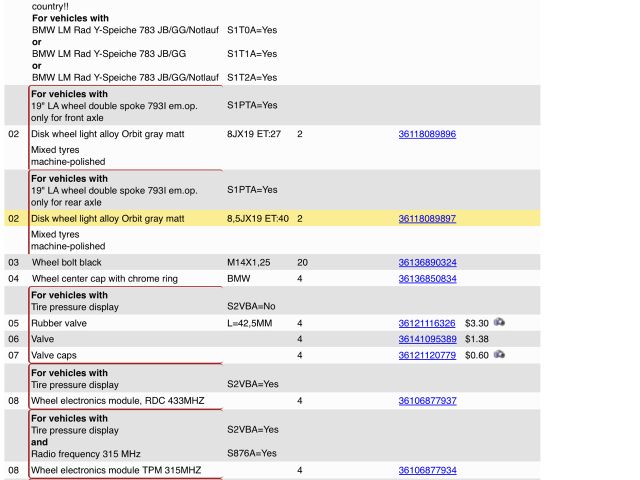Open part number 36118089896 link
The width and height of the screenshot is (640, 480).
(427, 134)
